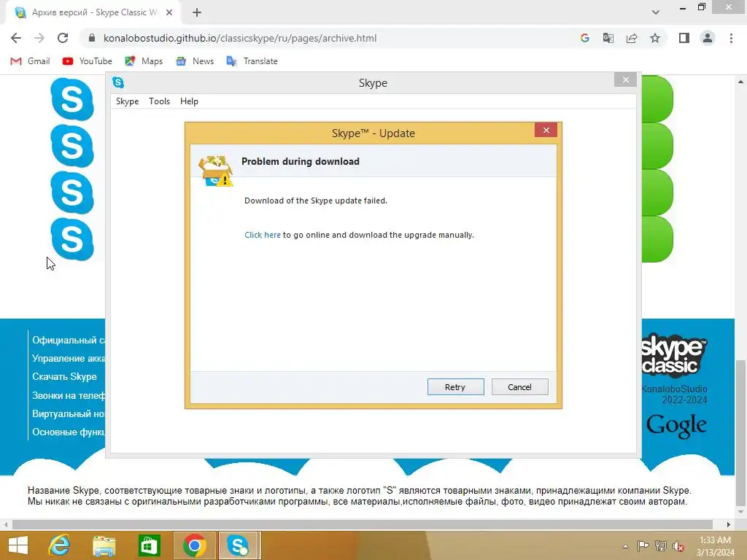Go back in Chrome browser
The height and width of the screenshot is (560, 747).
(x=16, y=38)
